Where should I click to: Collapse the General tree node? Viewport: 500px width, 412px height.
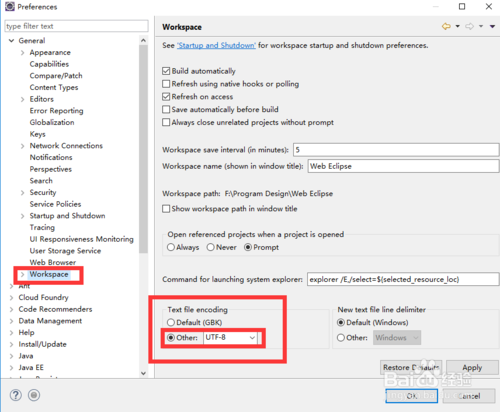pos(11,41)
